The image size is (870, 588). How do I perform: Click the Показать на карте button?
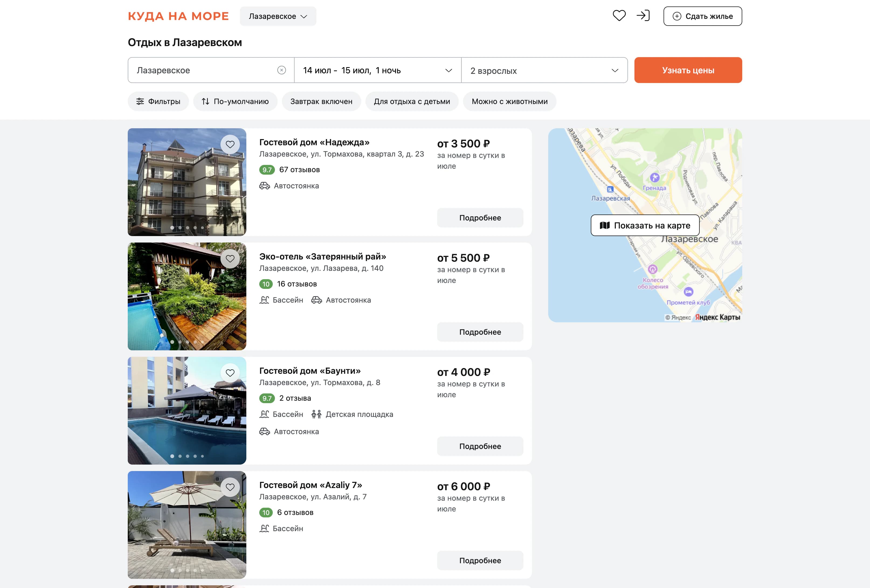[645, 225]
